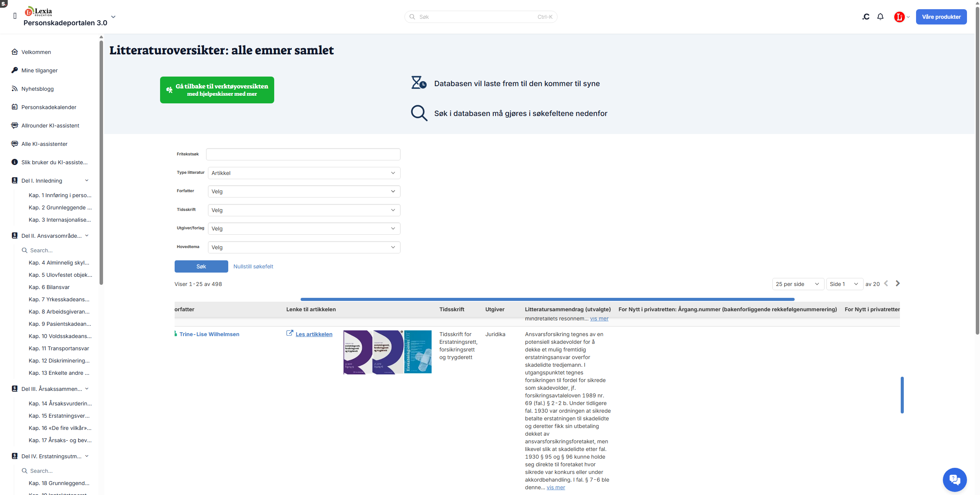Screen dimensions: 980x495
Task: Click the external link icon beside Les artikkelen
Action: point(290,333)
